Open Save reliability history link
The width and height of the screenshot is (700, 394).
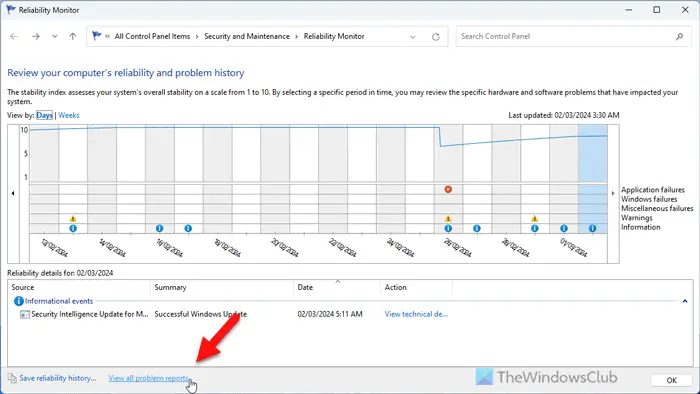click(x=58, y=378)
